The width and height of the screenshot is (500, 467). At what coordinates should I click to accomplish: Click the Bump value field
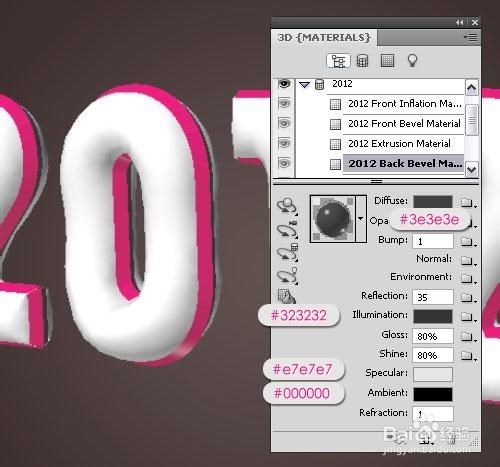coord(433,241)
